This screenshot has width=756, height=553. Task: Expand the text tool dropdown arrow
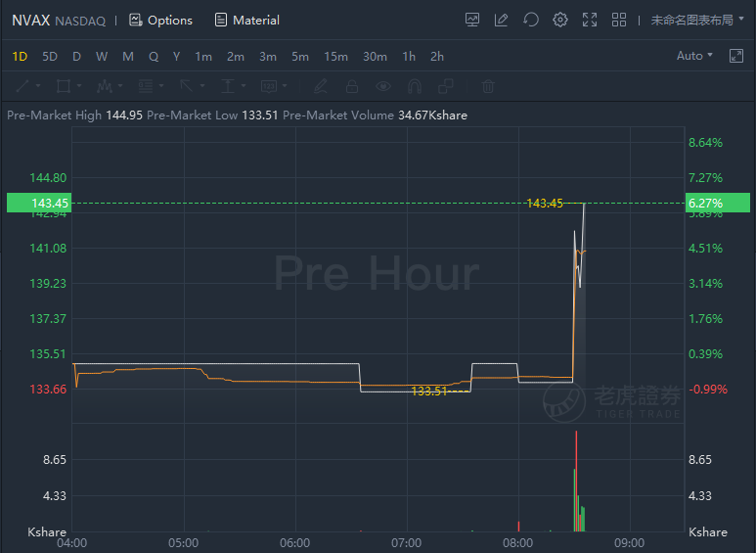click(244, 86)
